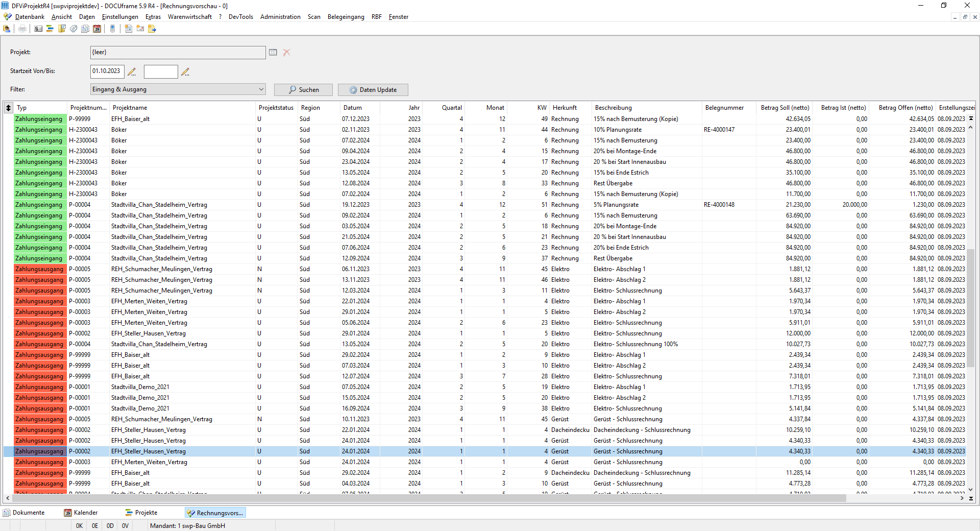Open the DevTools menu
The width and height of the screenshot is (980, 531).
click(x=241, y=17)
